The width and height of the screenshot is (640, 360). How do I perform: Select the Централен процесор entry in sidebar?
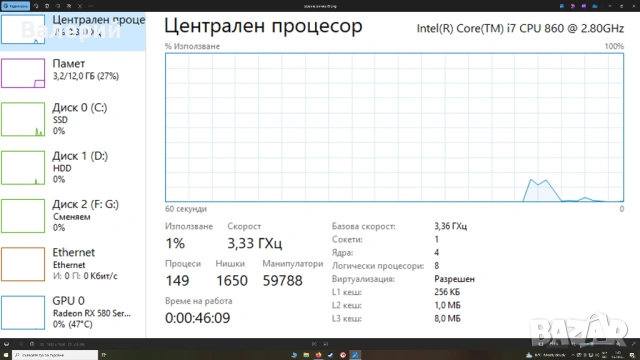(73, 31)
